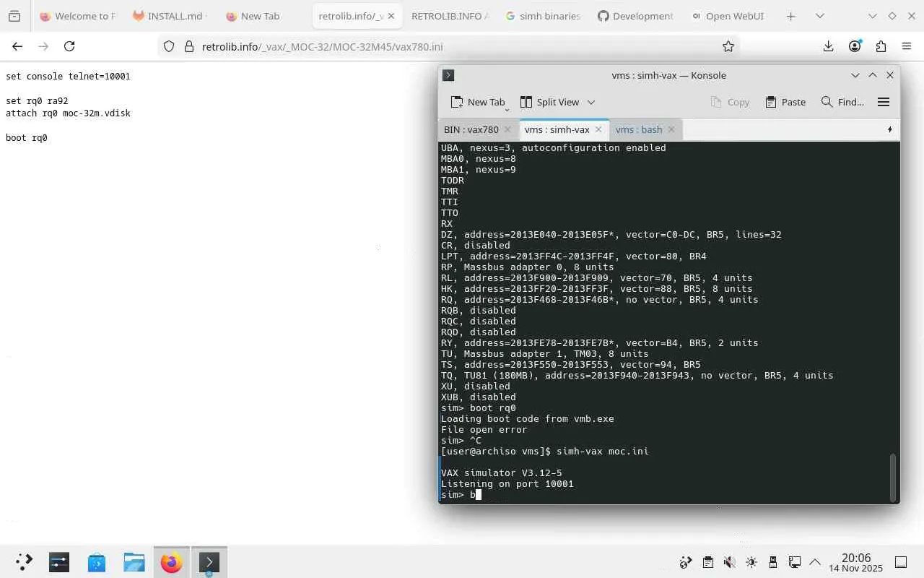
Task: Switch to INSTALL.md tab
Action: (x=170, y=16)
